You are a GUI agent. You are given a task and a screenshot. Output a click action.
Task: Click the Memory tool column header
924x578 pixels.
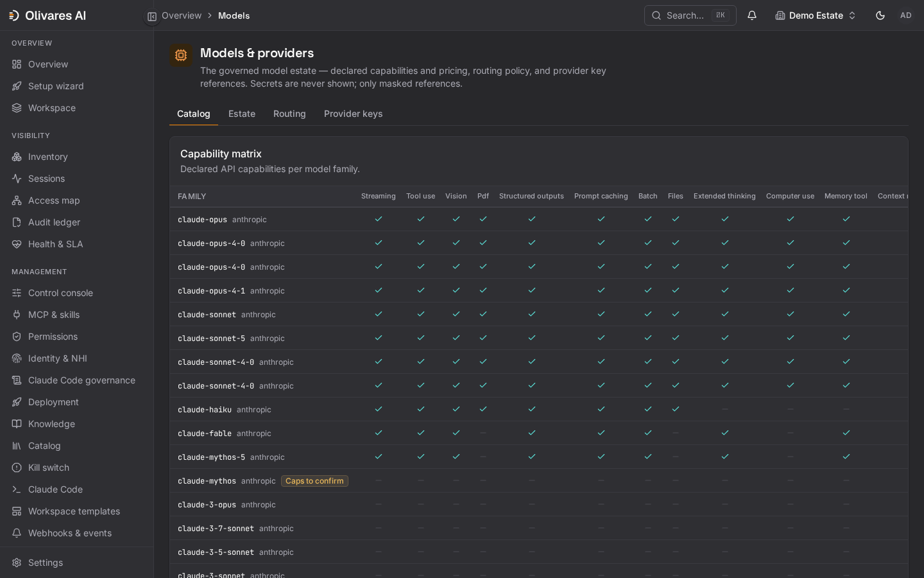coord(846,197)
